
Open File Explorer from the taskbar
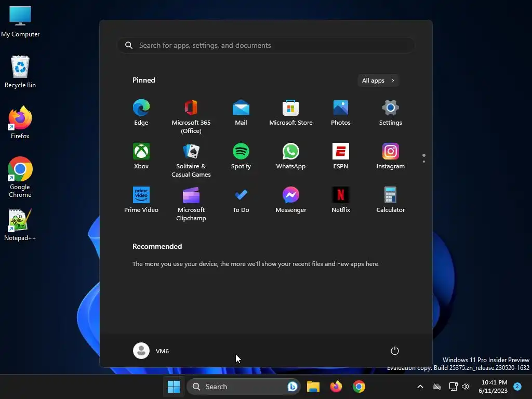pyautogui.click(x=313, y=387)
